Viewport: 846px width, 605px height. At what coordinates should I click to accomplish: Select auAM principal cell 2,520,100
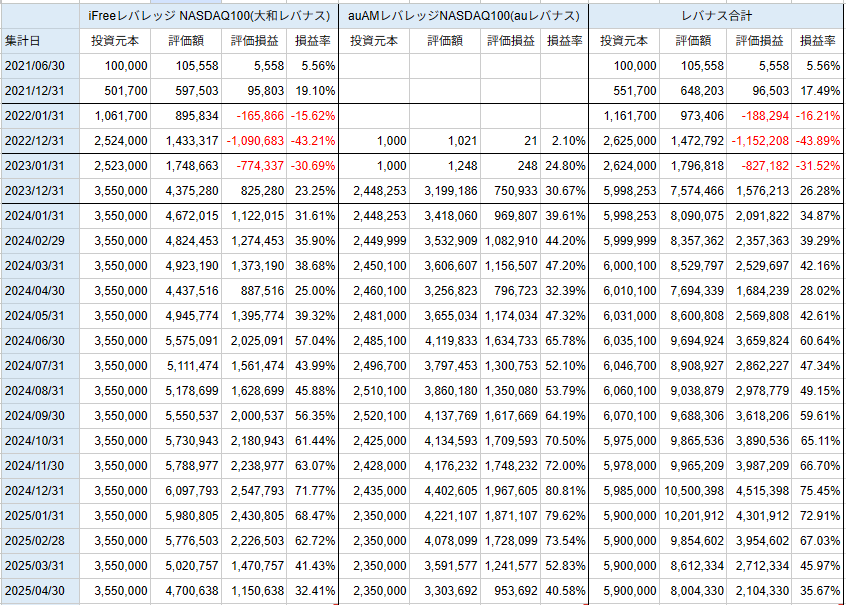(374, 416)
